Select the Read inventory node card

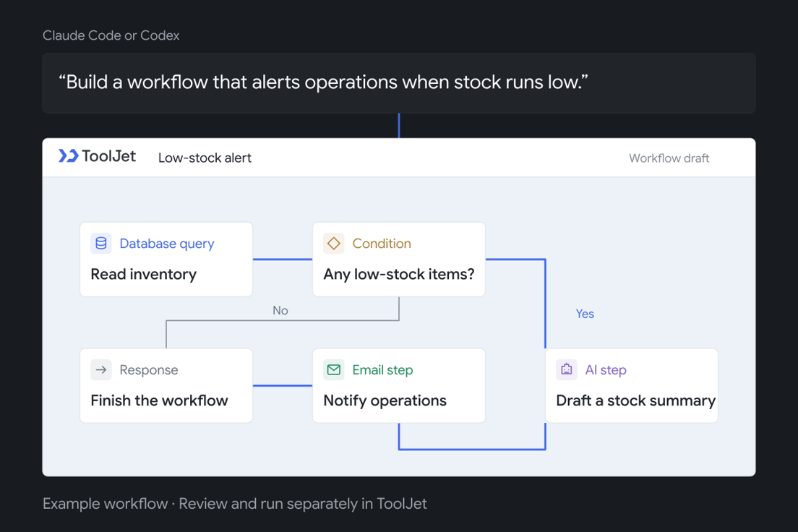tap(166, 259)
